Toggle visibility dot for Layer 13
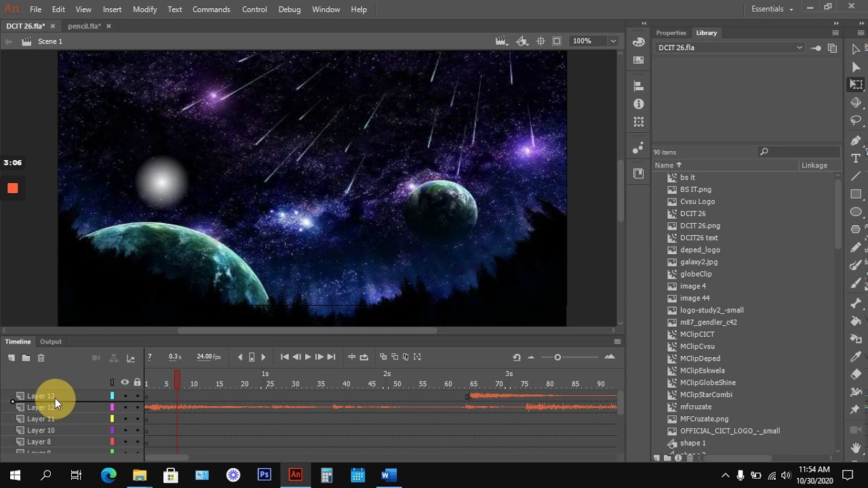 tap(125, 396)
